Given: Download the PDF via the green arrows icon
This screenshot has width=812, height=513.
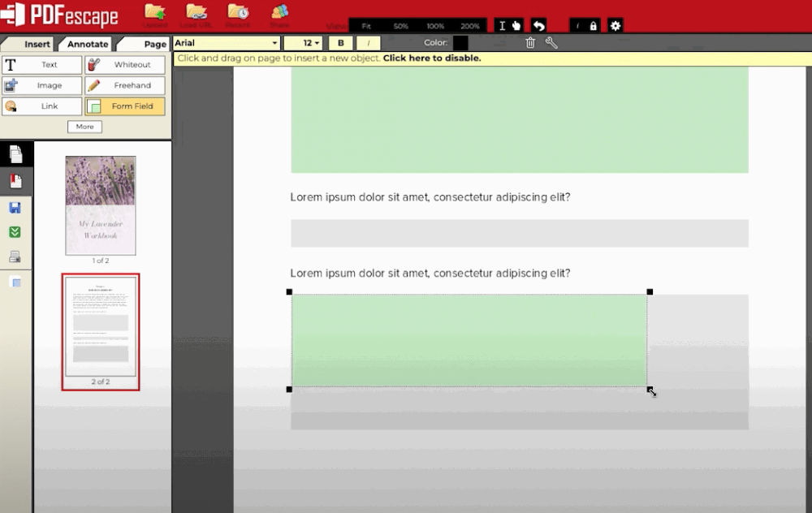Looking at the screenshot, I should coord(15,231).
